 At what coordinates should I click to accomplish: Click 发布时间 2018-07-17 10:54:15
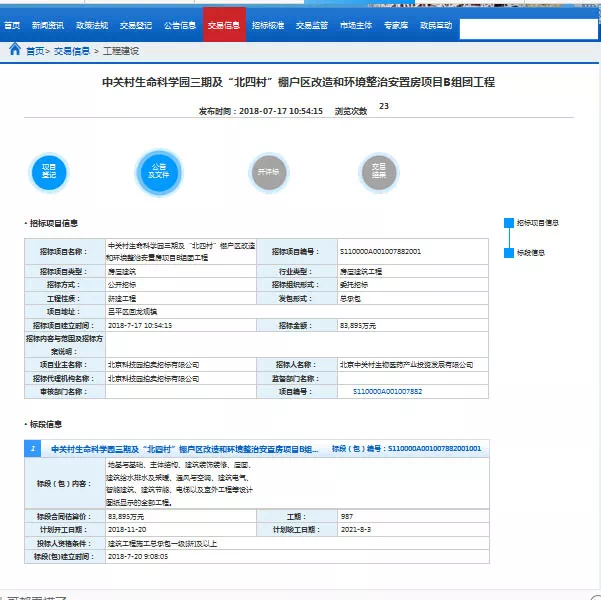pyautogui.click(x=261, y=111)
